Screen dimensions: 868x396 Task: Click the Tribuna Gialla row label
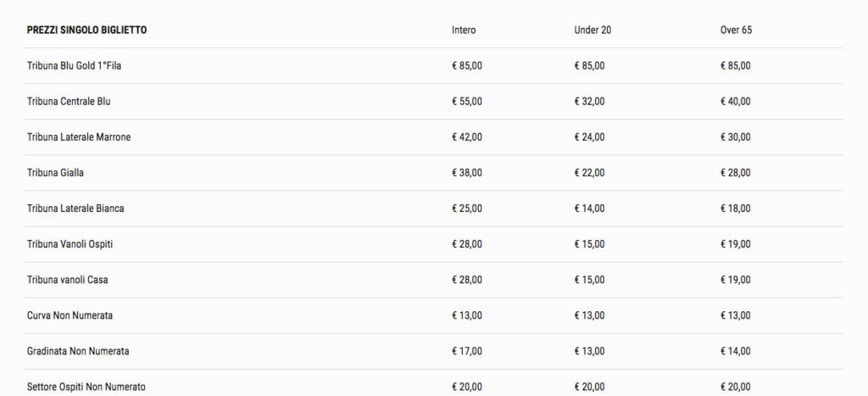[x=55, y=173]
